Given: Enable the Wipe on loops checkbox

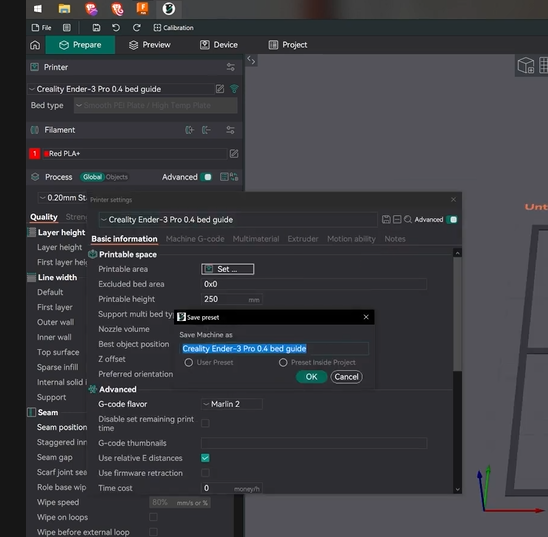Looking at the screenshot, I should [153, 517].
